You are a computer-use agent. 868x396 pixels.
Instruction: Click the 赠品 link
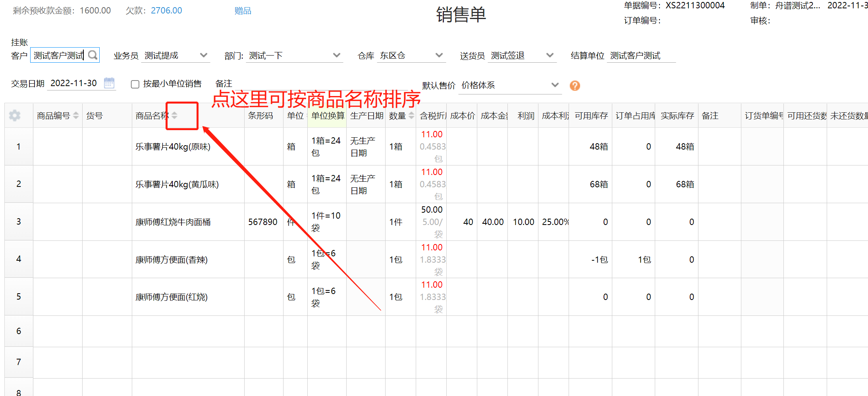point(243,11)
